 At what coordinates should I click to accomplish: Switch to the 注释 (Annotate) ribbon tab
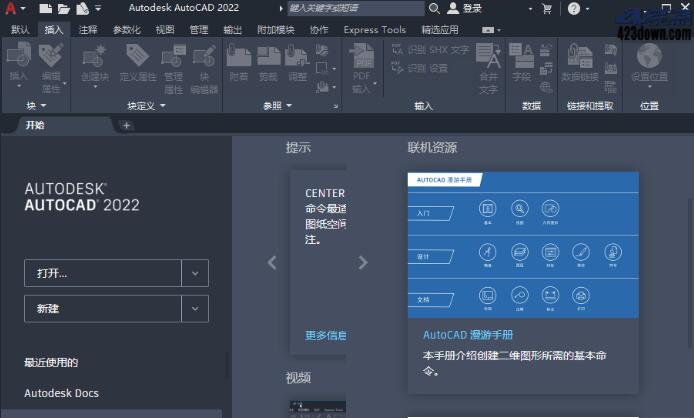pyautogui.click(x=89, y=30)
